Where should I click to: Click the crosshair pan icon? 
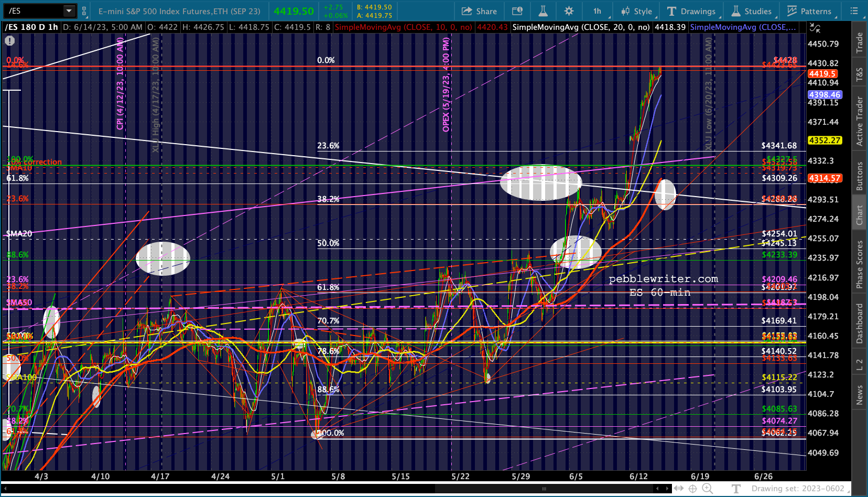(693, 489)
